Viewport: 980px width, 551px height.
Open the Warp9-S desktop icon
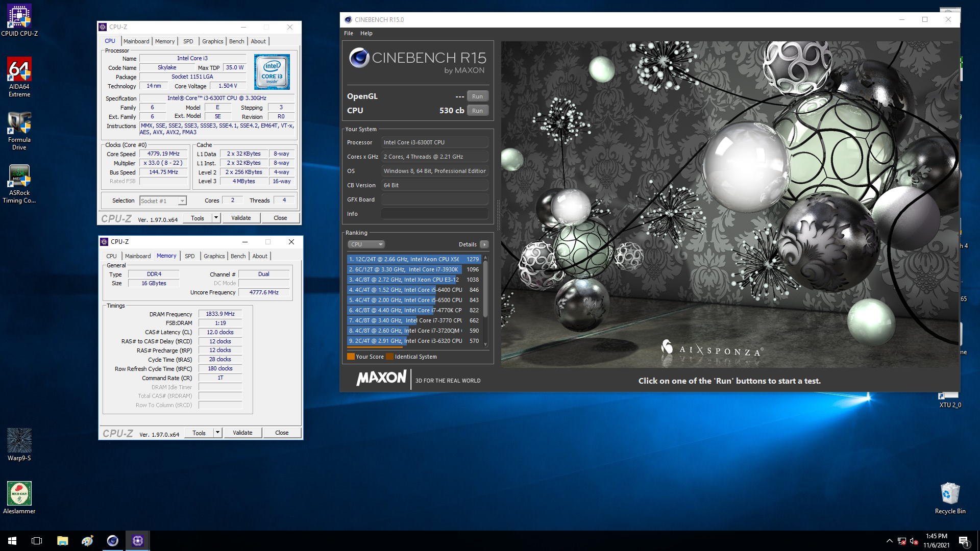coord(19,445)
